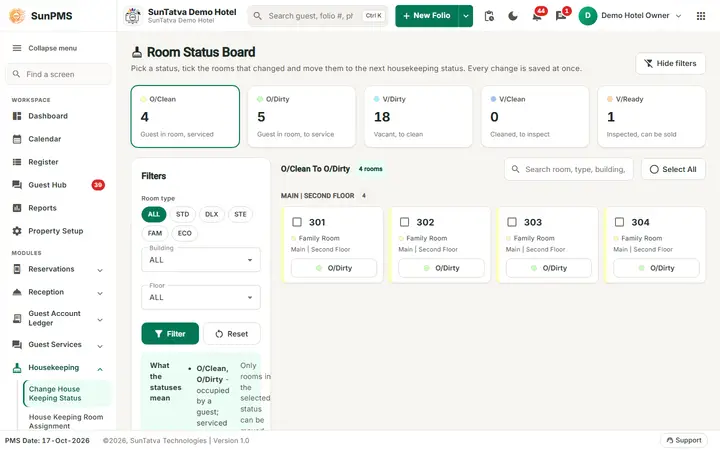Click the Property Setup gear icon

[x=17, y=231]
